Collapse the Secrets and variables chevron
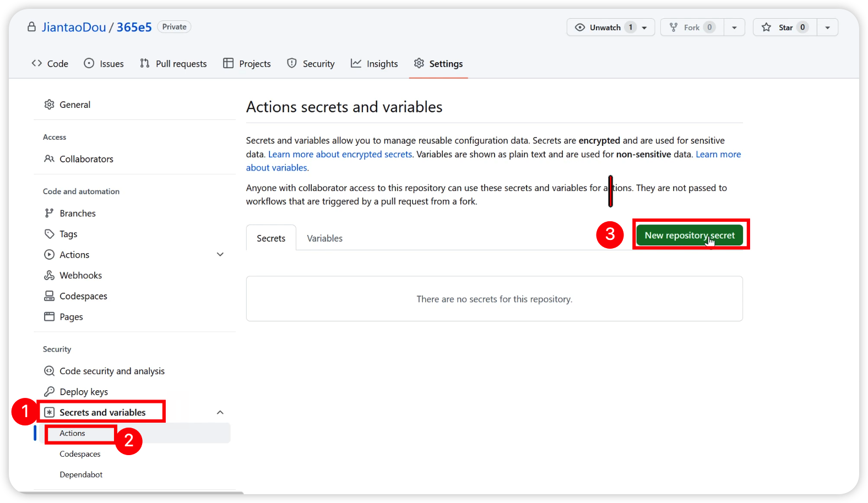Screen dimensions: 868x503 coord(220,413)
